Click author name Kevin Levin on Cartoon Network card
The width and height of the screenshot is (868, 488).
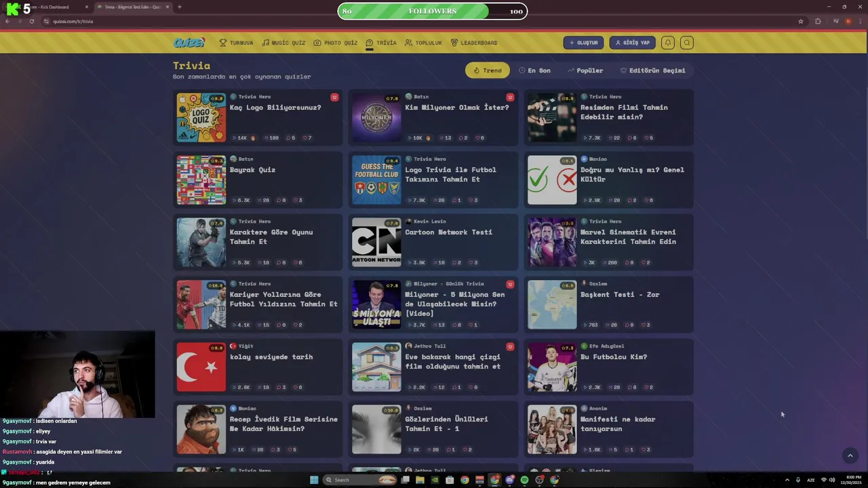(429, 221)
